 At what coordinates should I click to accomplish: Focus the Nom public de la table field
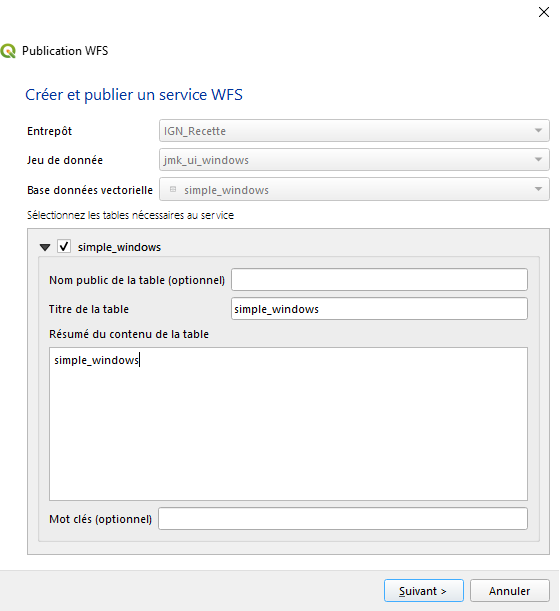pos(379,280)
